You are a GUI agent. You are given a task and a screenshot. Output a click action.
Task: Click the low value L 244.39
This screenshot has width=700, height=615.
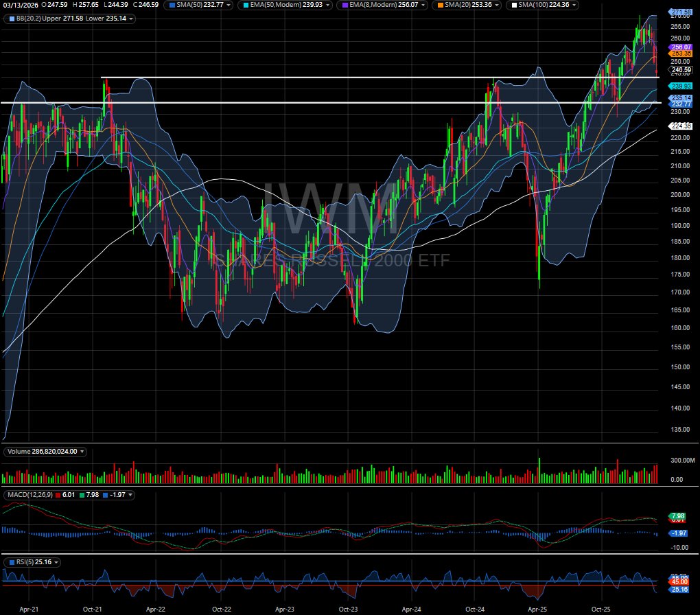click(x=115, y=5)
